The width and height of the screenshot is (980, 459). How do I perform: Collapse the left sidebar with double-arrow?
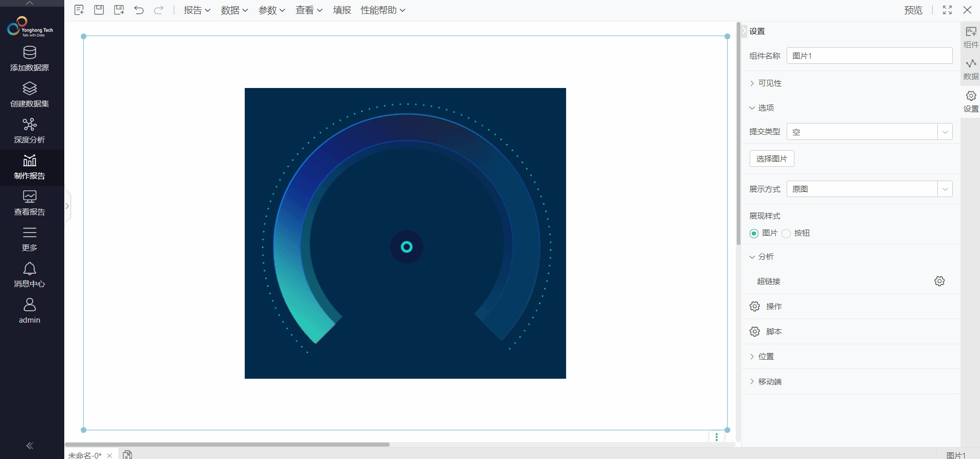point(30,446)
